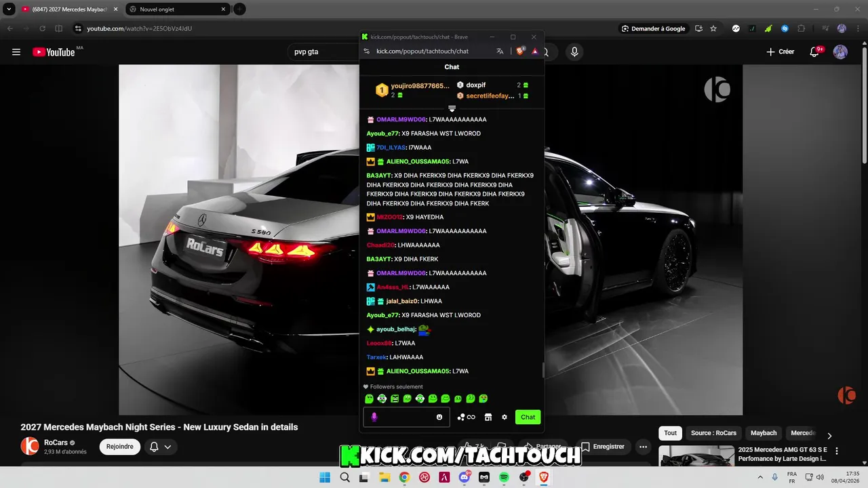Viewport: 868px width, 488px height.
Task: Switch to the Nouvel onglet tab
Action: (178, 9)
